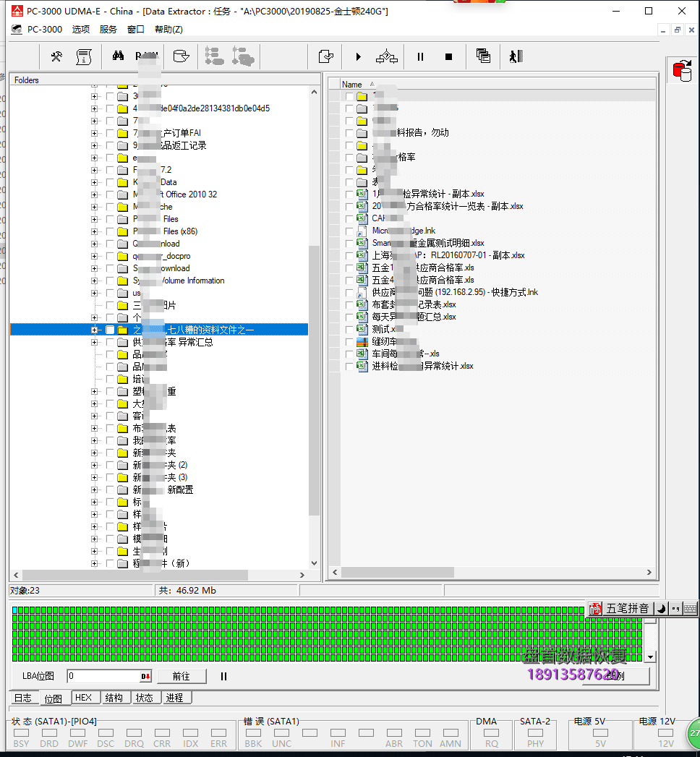
Task: Open the 帮助(Z) menu
Action: tap(168, 30)
